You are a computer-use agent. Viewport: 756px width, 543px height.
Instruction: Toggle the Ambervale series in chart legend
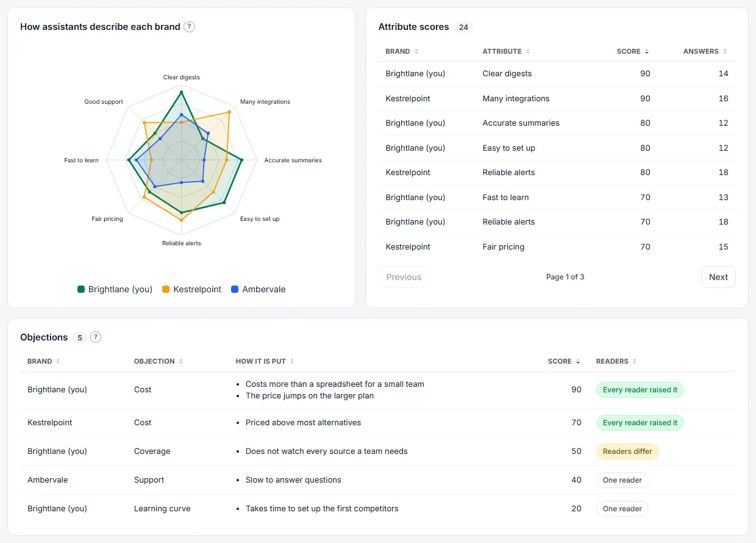pyautogui.click(x=258, y=290)
